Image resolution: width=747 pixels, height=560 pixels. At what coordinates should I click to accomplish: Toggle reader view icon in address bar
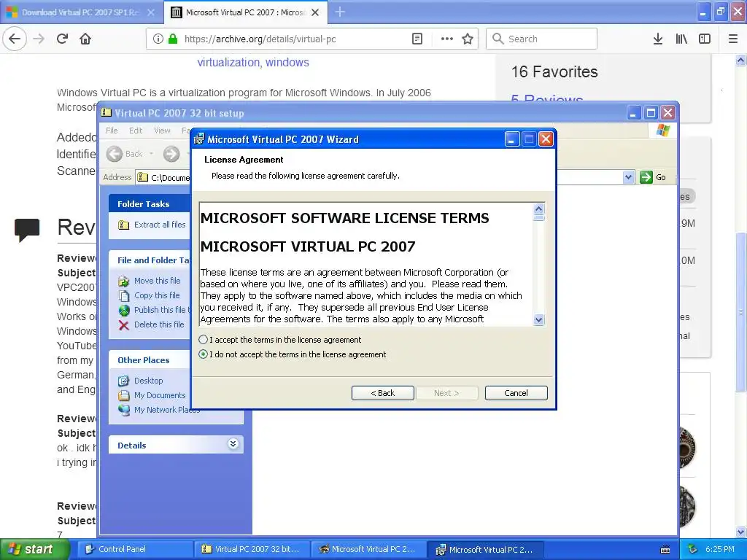(417, 39)
